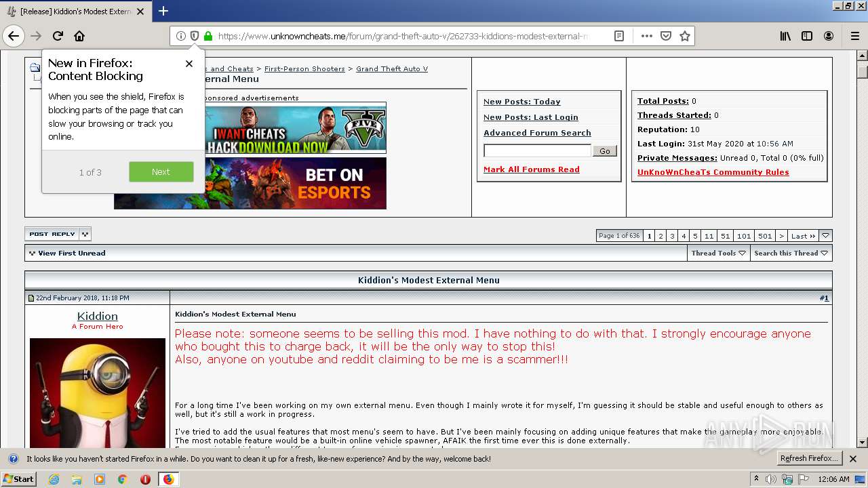
Task: Click Mark All Forums Read
Action: pos(531,169)
